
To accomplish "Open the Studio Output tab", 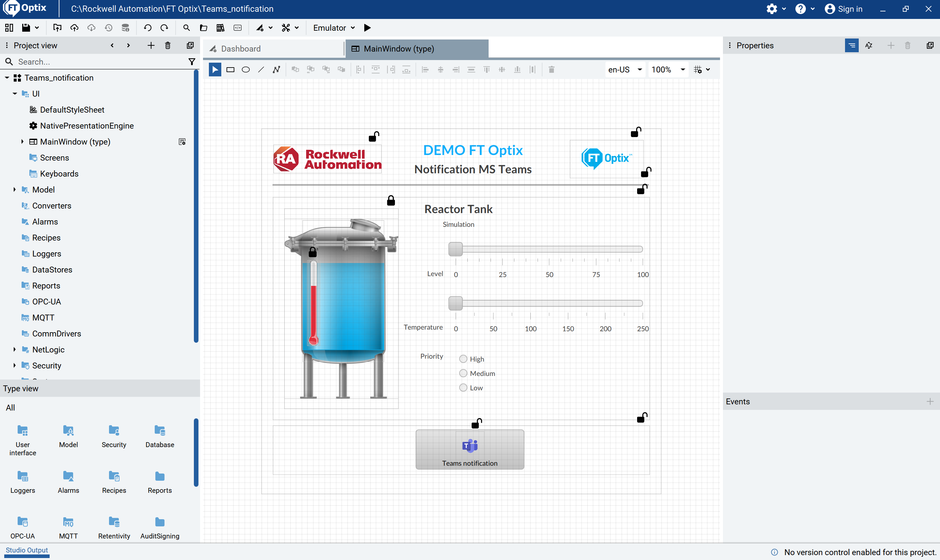I will point(27,550).
